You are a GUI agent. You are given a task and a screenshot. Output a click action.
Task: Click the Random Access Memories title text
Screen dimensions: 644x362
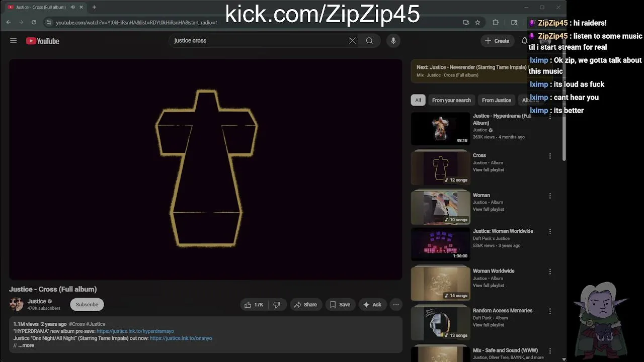click(503, 311)
